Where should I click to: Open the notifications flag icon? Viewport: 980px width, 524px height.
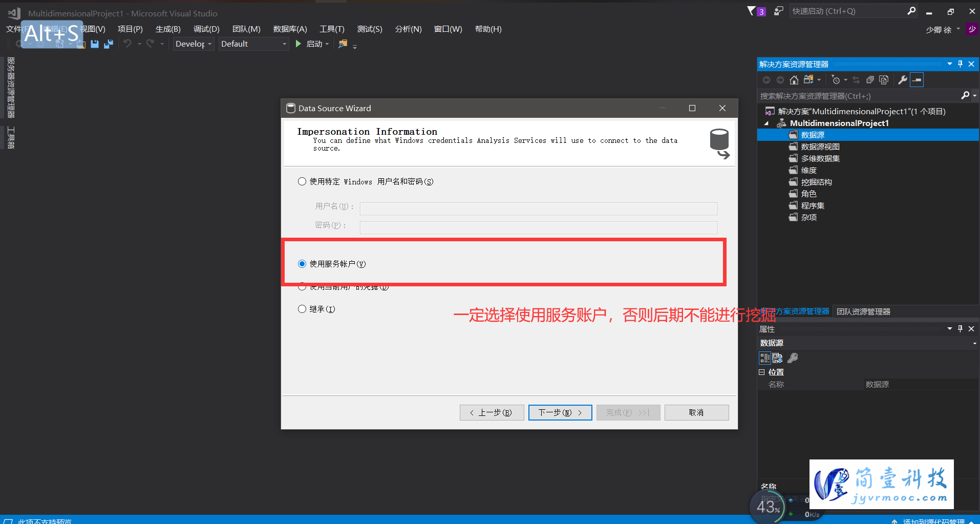point(752,11)
